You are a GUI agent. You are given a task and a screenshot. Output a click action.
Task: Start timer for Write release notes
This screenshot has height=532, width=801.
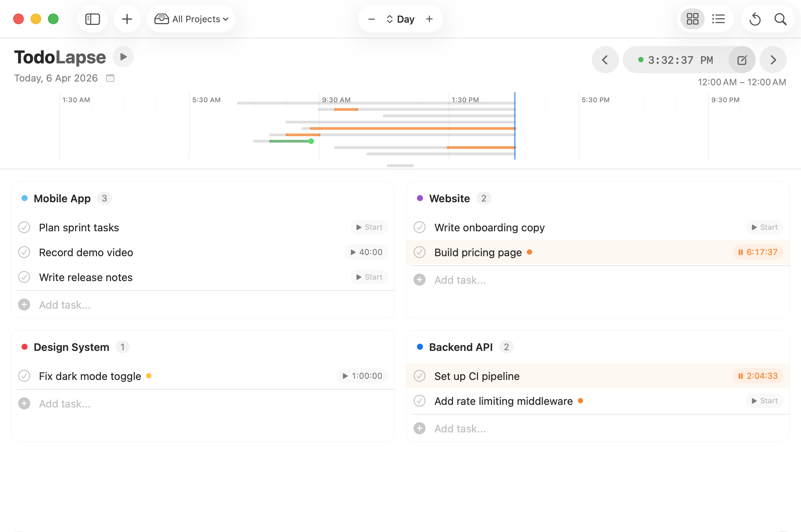(x=369, y=277)
